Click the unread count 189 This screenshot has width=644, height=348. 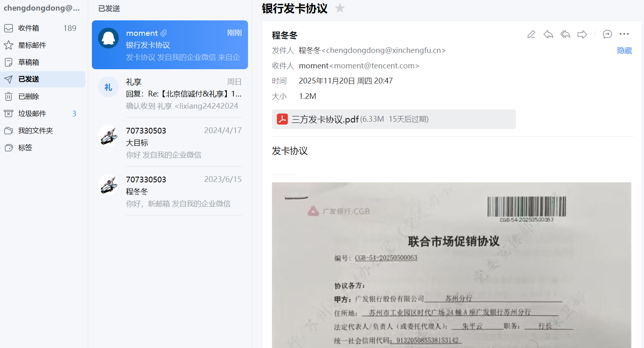pos(70,28)
